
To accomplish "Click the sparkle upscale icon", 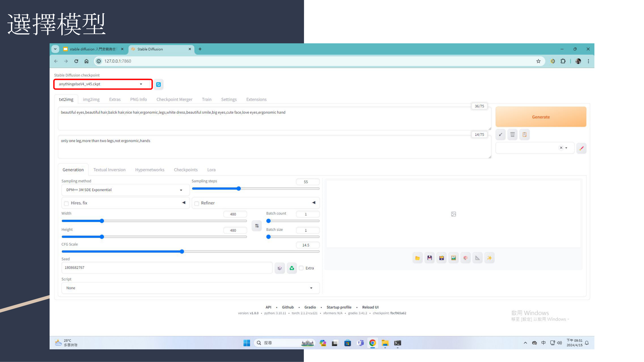I will [489, 258].
